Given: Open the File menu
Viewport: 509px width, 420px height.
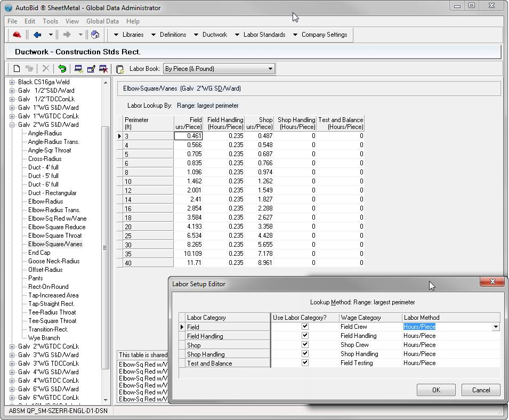Looking at the screenshot, I should pyautogui.click(x=12, y=21).
